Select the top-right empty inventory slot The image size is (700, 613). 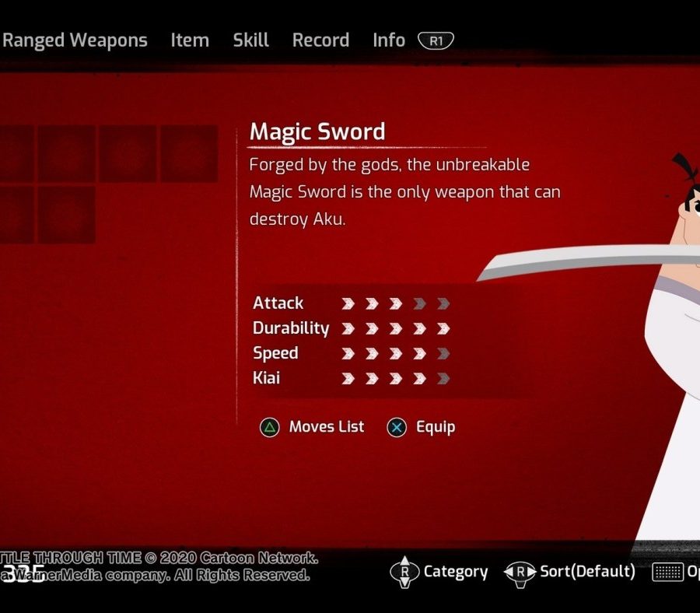189,153
